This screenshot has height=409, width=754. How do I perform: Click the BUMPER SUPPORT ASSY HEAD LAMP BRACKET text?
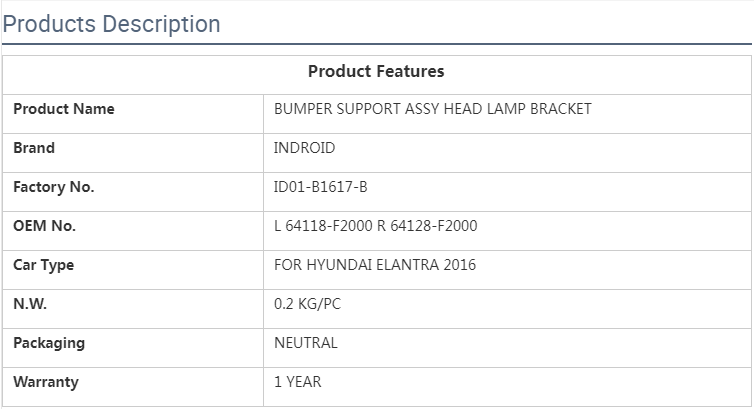point(433,109)
